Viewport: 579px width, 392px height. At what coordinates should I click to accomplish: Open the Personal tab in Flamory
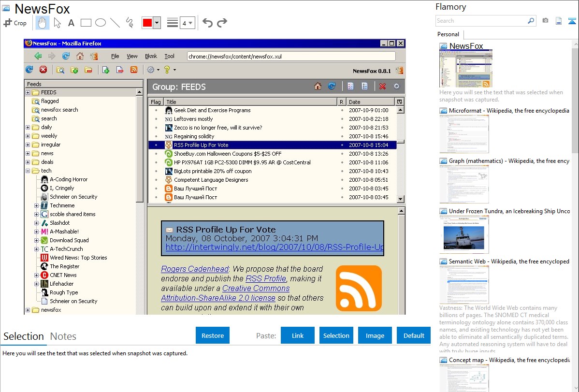[x=448, y=34]
